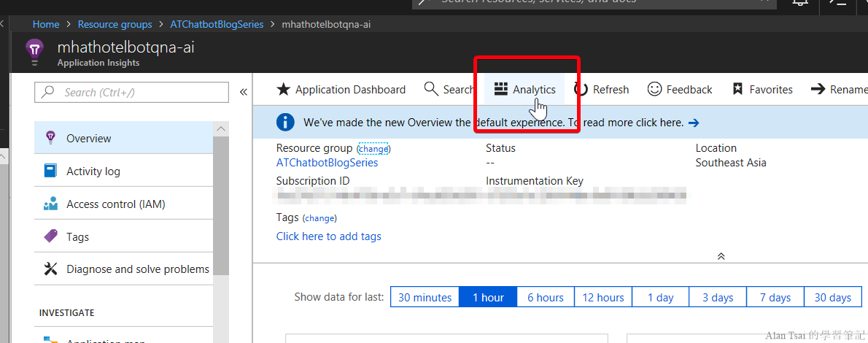Click the Instrumentation Key label
Viewport: 868px width, 343px height.
coord(535,181)
